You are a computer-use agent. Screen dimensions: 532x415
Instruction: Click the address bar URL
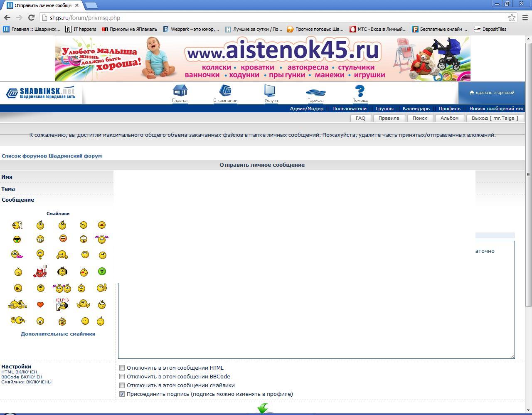[x=85, y=18]
